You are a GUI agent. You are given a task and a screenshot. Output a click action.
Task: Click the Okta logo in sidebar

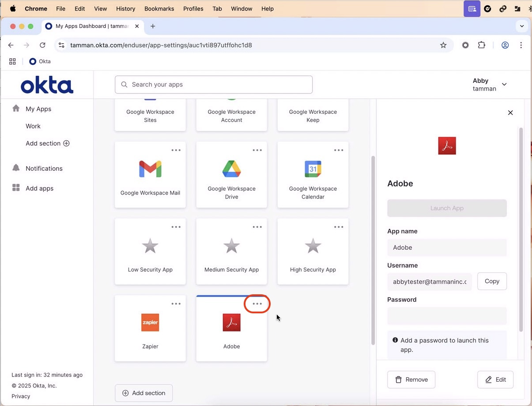[x=47, y=85]
